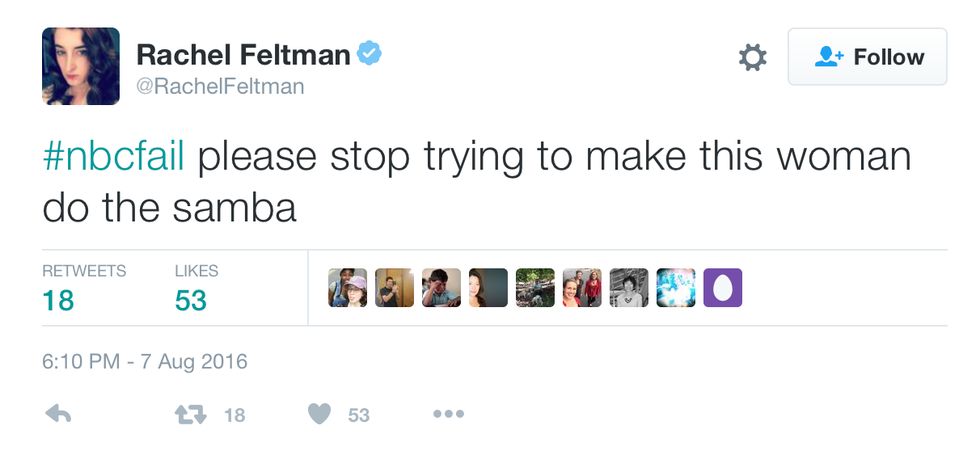Open the mirror-selfie liker avatar
The image size is (980, 472).
pyautogui.click(x=394, y=287)
